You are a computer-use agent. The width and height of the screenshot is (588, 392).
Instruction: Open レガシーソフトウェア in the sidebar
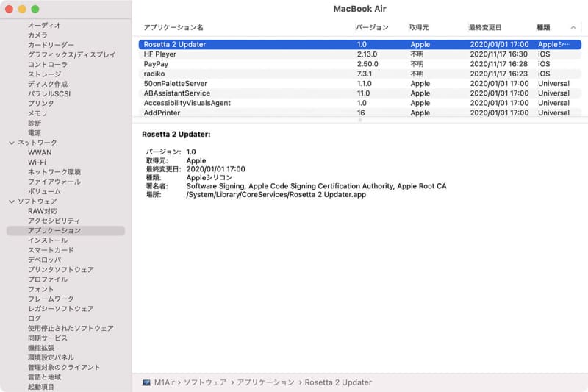(x=61, y=309)
